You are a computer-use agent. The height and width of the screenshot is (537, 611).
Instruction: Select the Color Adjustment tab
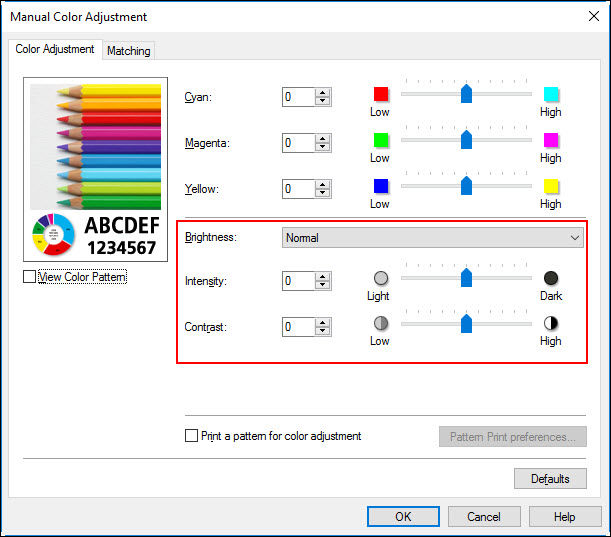point(55,49)
